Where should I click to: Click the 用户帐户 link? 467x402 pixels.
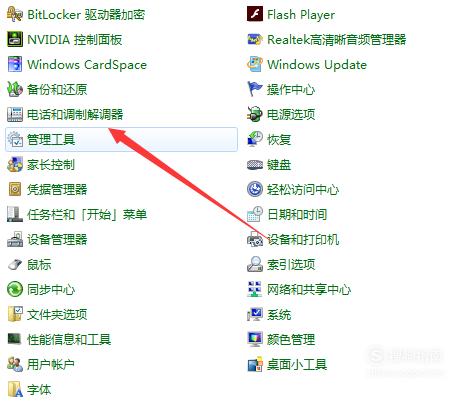pos(51,364)
